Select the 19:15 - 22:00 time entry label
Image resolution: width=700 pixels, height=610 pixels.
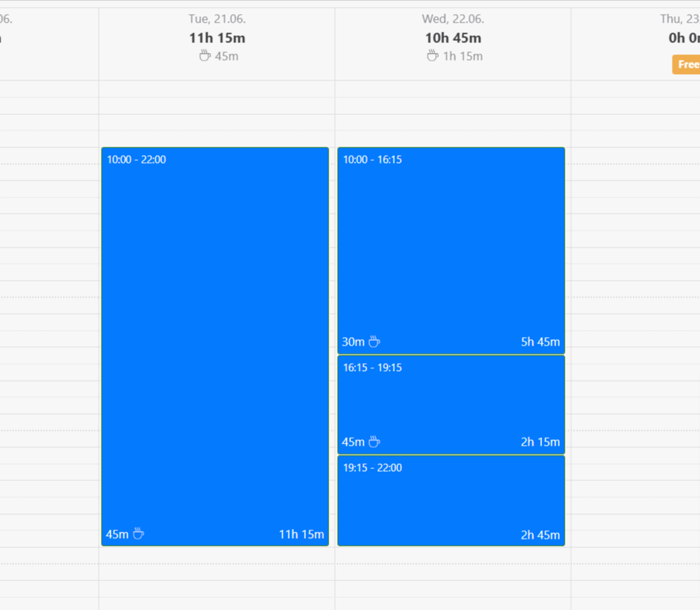(372, 468)
